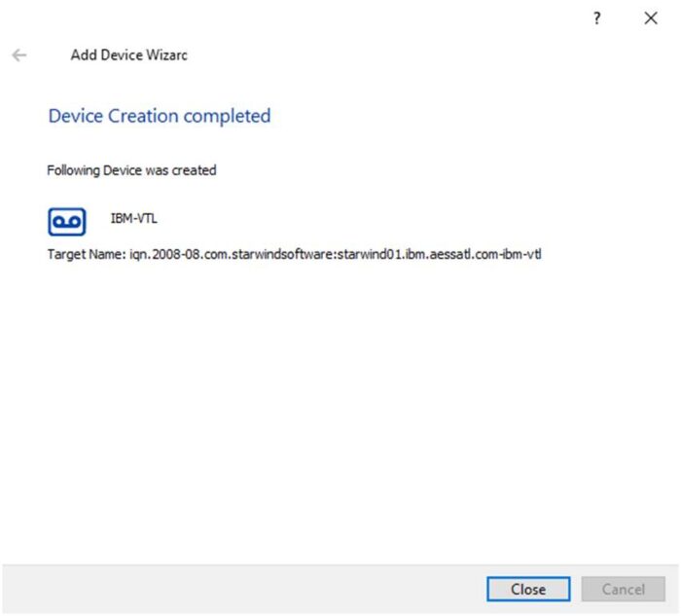Screen dimensions: 681x616
Task: Click the 'Target Name:' label
Action: pos(86,254)
